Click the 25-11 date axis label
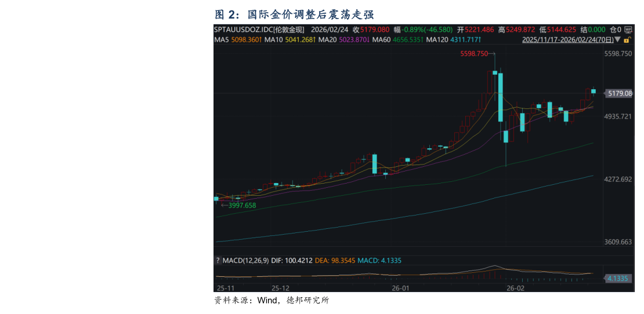This screenshot has width=644, height=314. 225,288
